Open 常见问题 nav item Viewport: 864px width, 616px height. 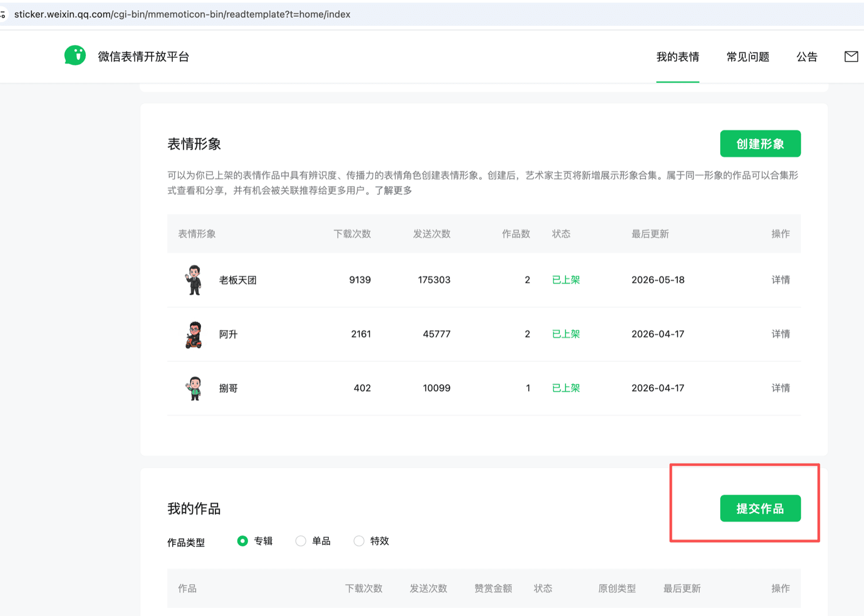click(x=748, y=57)
